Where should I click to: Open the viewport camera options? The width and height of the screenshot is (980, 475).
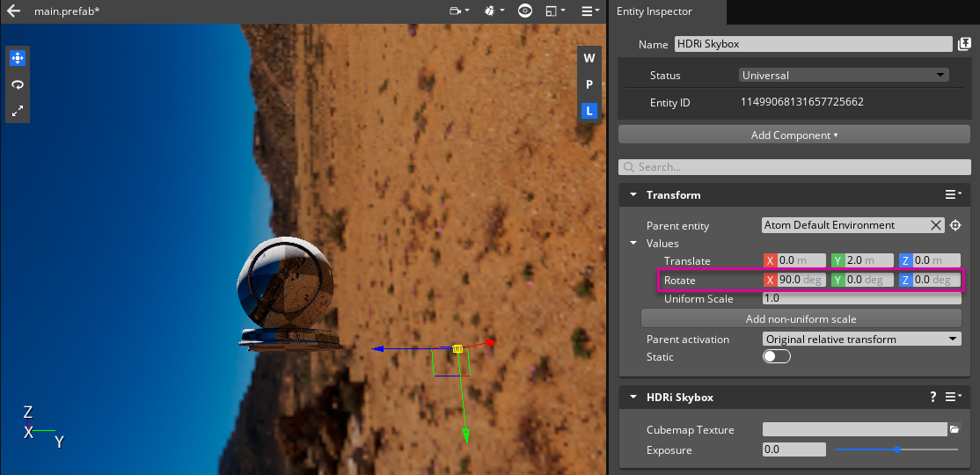tap(457, 11)
